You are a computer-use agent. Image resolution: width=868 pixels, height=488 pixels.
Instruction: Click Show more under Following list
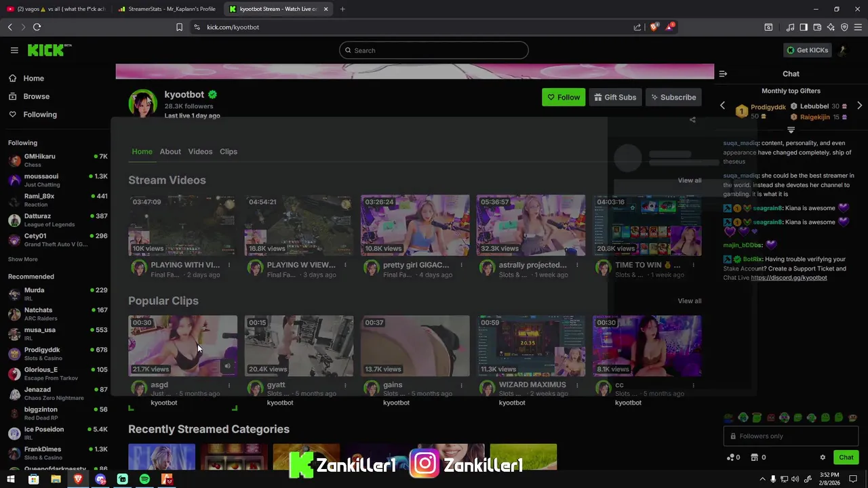[22, 259]
